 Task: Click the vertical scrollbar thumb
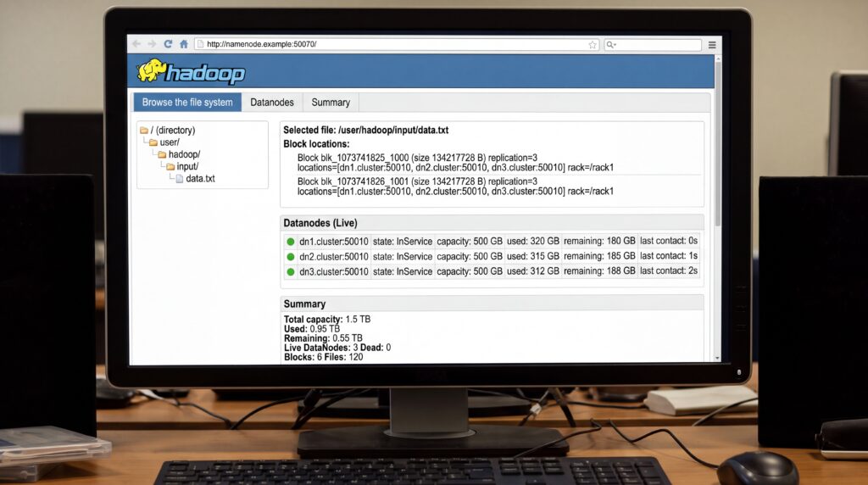coord(718,144)
